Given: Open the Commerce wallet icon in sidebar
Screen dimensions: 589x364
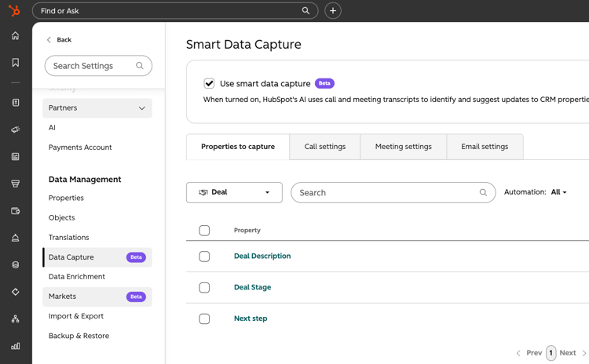Looking at the screenshot, I should click(x=16, y=210).
